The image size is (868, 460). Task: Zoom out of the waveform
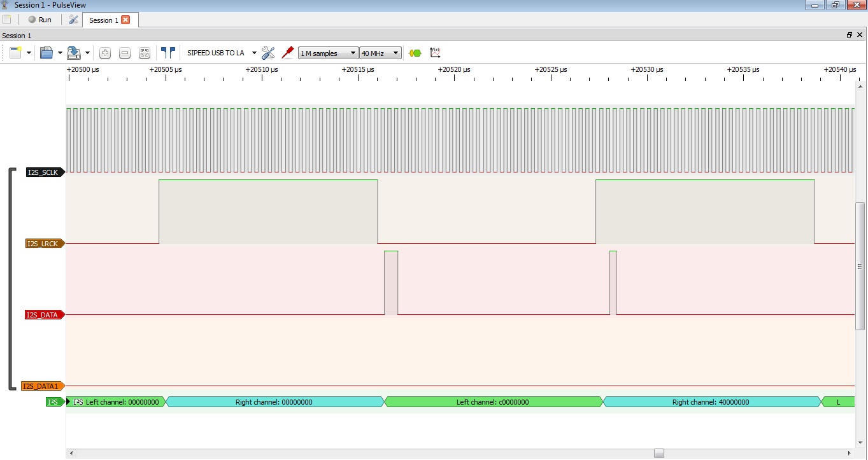[x=125, y=53]
